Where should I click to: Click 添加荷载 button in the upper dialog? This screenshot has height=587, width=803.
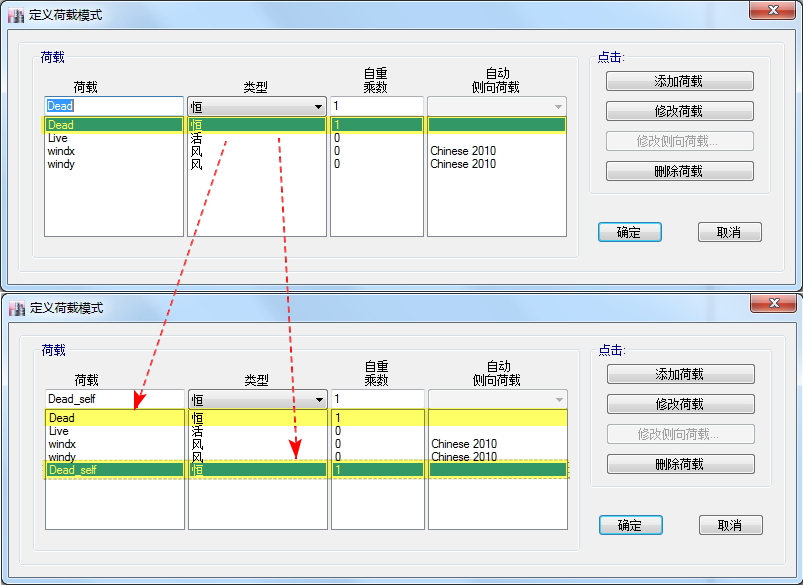(x=679, y=82)
